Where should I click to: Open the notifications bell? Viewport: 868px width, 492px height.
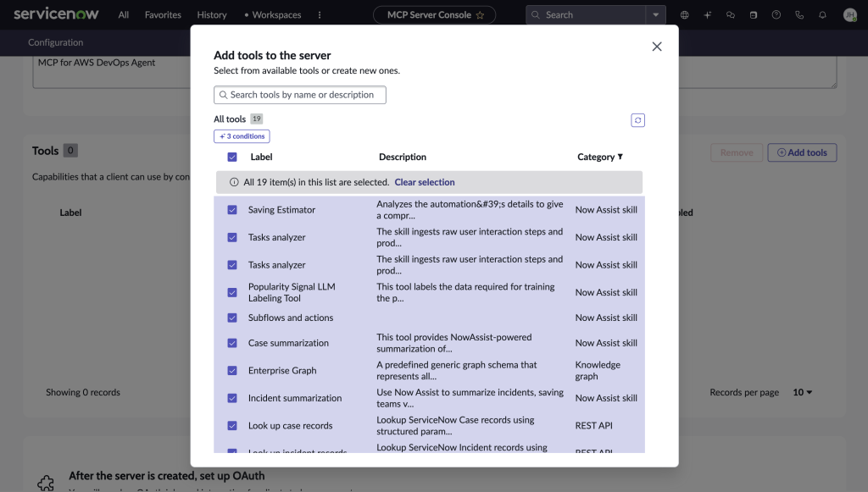click(x=822, y=15)
